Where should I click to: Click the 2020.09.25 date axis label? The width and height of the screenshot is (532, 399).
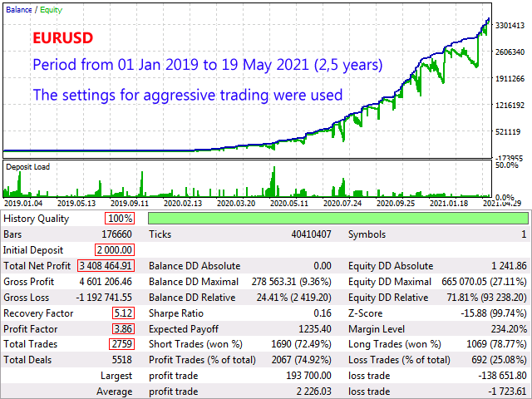click(x=396, y=203)
